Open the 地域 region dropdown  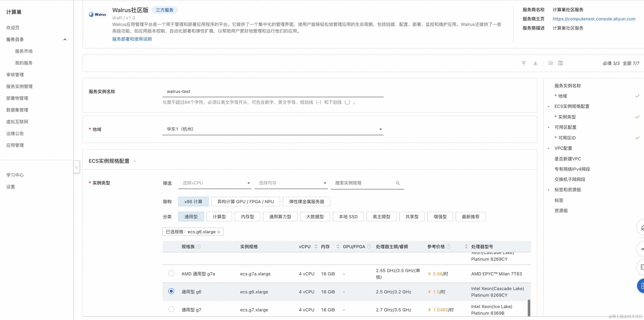pos(273,129)
